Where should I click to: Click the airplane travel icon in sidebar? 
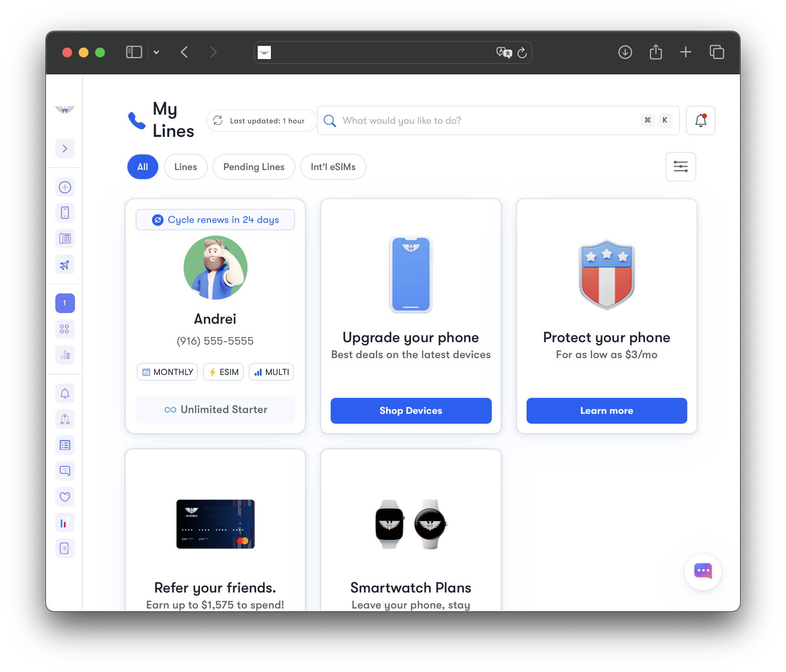65,265
